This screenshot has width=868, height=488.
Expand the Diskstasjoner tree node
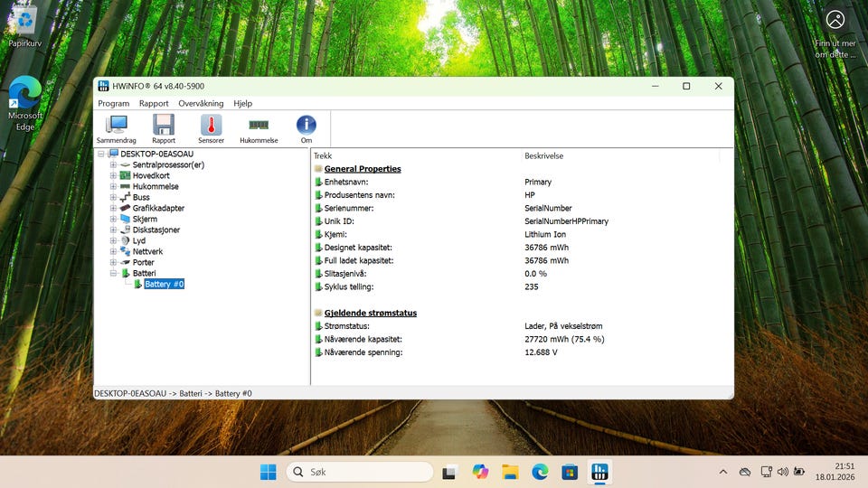click(113, 230)
